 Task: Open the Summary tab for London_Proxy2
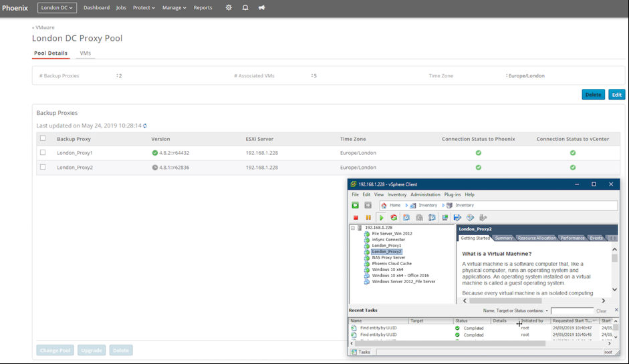tap(503, 238)
